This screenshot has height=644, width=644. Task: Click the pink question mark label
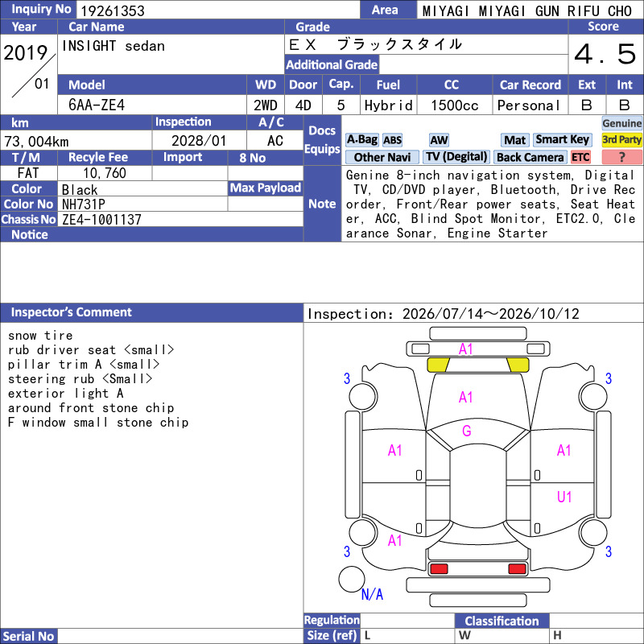click(621, 157)
